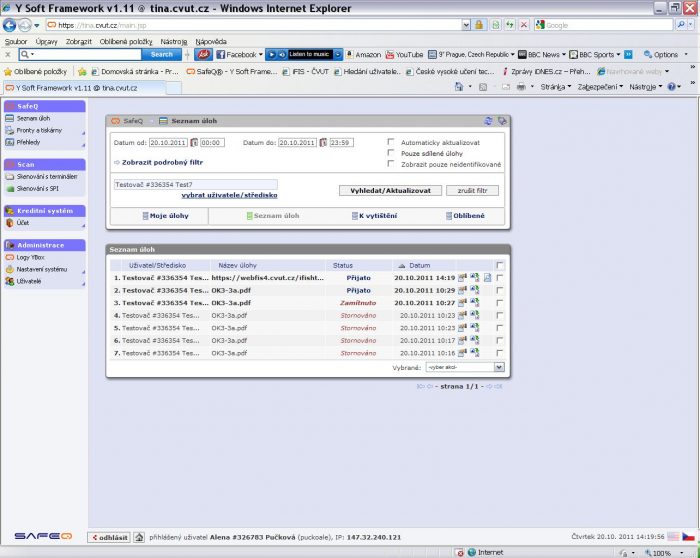
Task: Switch to Moje úlohy tab
Action: coord(165,216)
